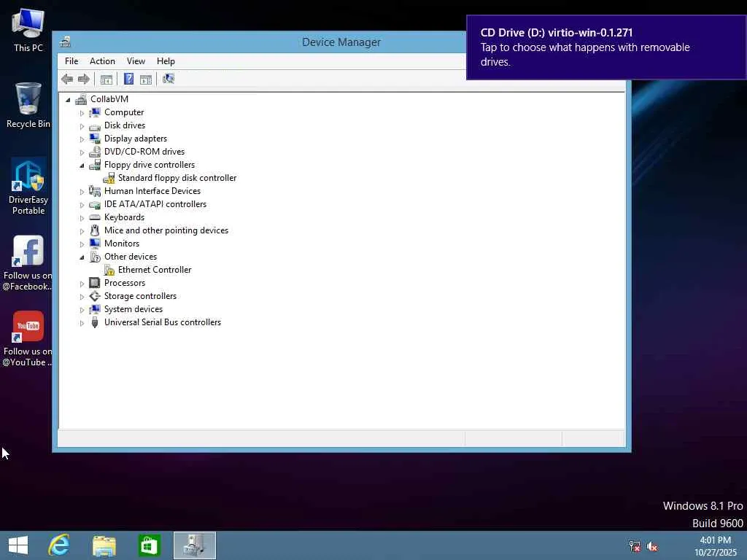The image size is (747, 560).
Task: Select the Ethernet Controller label
Action: [155, 270]
